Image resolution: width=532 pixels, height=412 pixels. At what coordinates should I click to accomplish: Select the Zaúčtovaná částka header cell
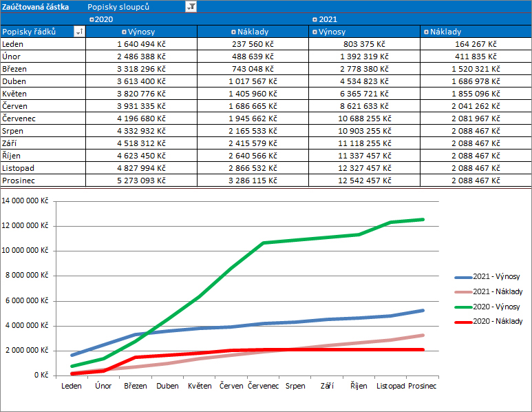tap(43, 6)
